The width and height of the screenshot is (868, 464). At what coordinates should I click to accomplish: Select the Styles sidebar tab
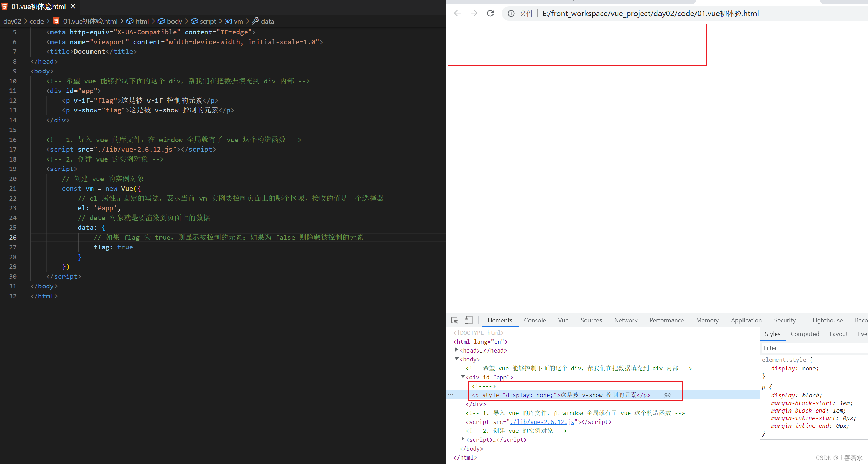(x=772, y=334)
